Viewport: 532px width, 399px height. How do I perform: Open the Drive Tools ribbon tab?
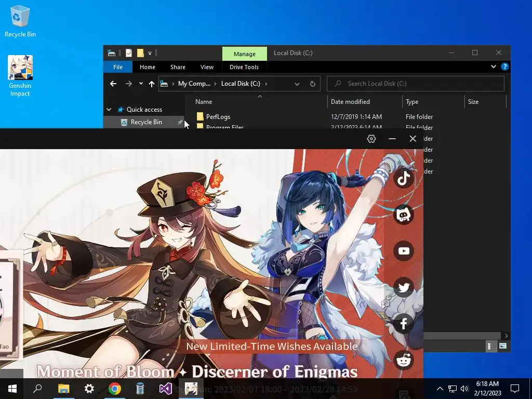(244, 67)
